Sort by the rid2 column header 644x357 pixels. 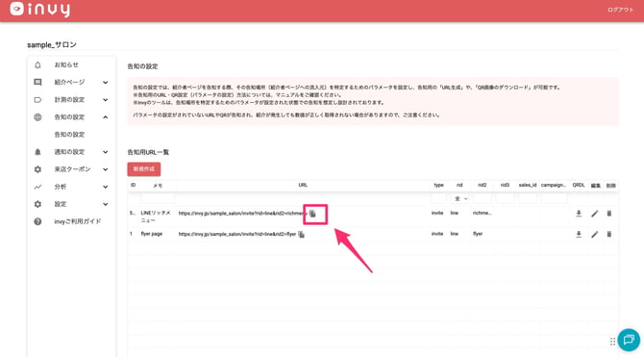(482, 185)
